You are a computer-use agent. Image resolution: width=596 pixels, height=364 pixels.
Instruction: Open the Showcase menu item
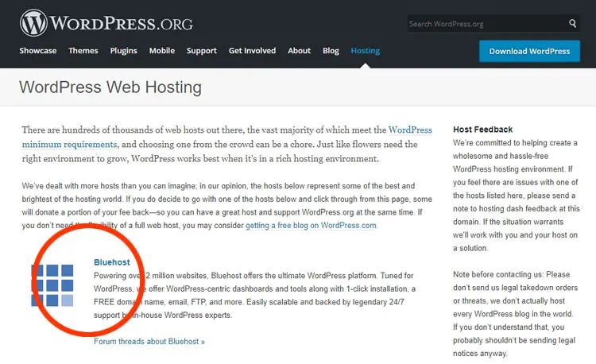click(x=38, y=51)
